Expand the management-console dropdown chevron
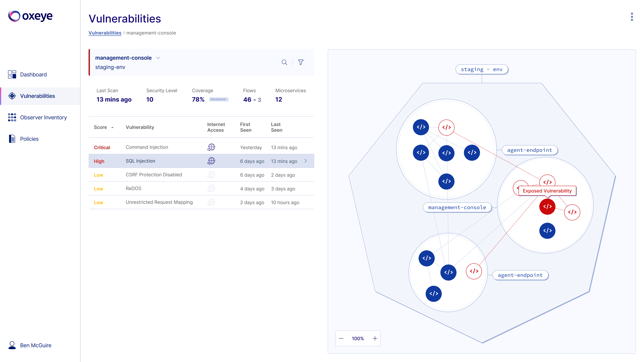Viewport: 644px width, 362px height. point(158,58)
